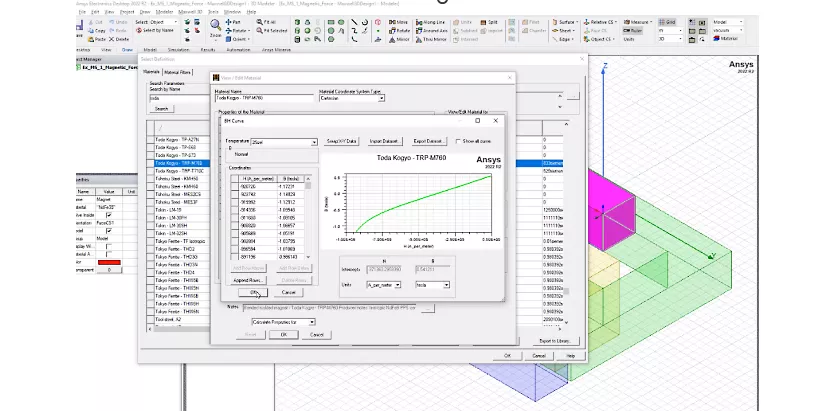Open the B units tesla dropdown

pos(432,285)
